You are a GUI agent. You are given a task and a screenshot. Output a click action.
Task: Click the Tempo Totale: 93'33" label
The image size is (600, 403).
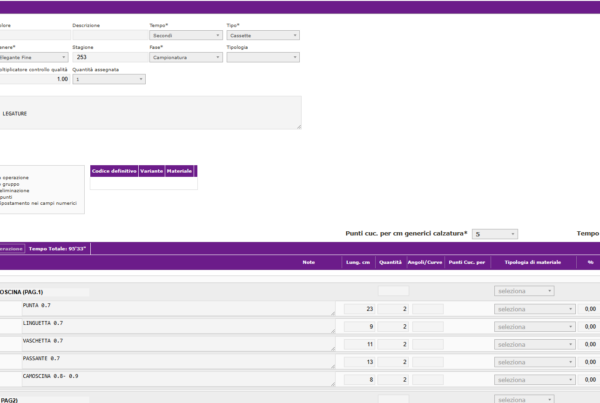pyautogui.click(x=57, y=249)
